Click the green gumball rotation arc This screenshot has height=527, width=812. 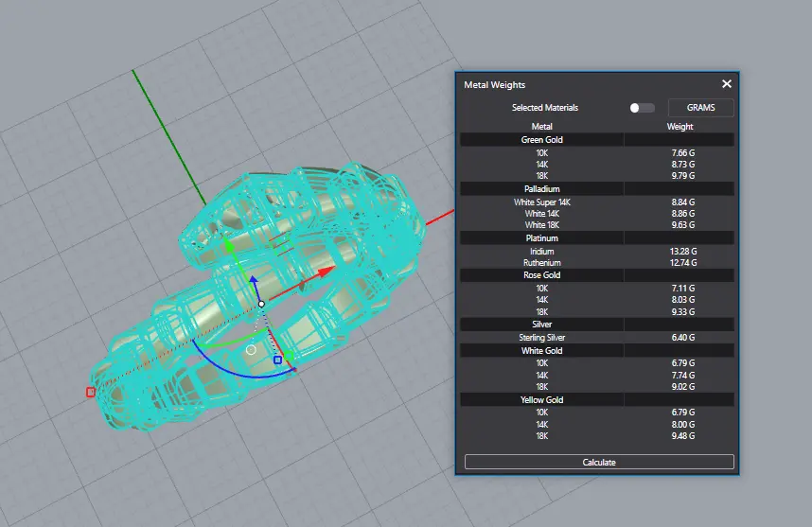[x=227, y=341]
